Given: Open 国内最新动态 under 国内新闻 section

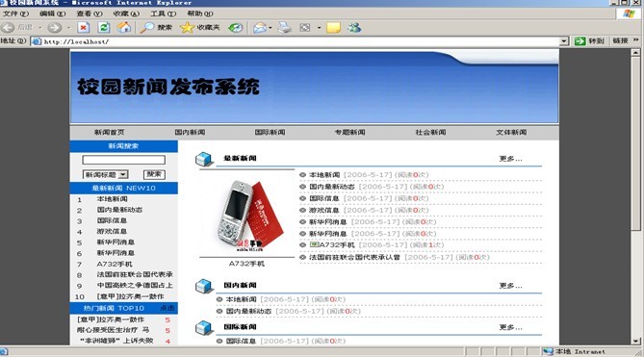Looking at the screenshot, I should coord(248,311).
